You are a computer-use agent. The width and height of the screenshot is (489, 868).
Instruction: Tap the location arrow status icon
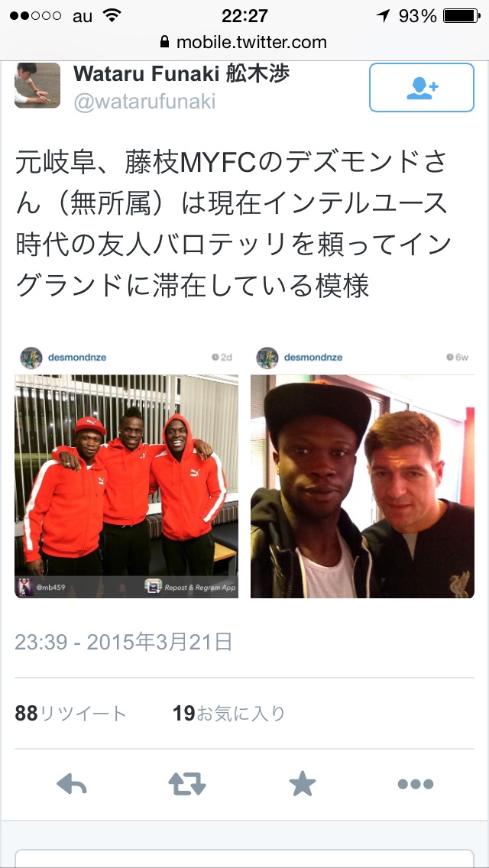[x=383, y=15]
